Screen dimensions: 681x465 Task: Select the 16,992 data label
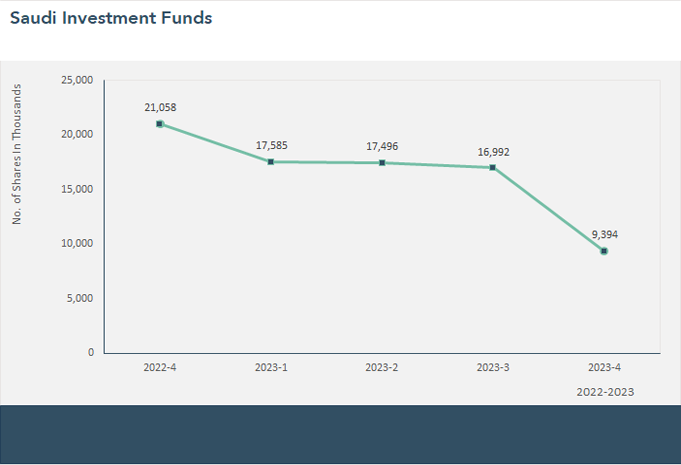pyautogui.click(x=493, y=151)
